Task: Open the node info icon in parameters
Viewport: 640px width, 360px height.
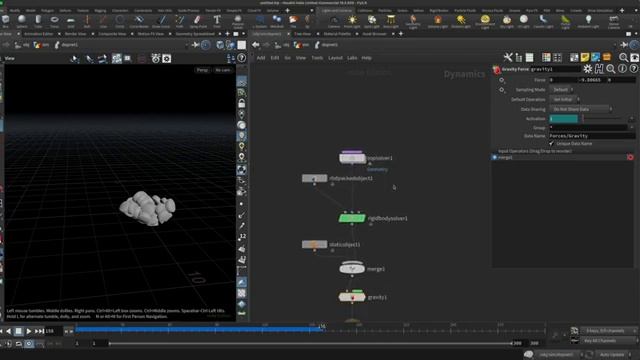Action: pyautogui.click(x=622, y=69)
